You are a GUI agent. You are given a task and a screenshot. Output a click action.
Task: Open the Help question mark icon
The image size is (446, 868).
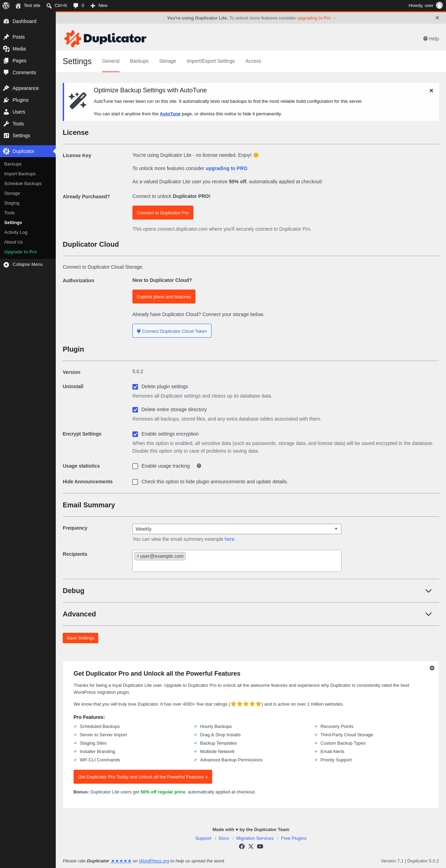pos(425,39)
